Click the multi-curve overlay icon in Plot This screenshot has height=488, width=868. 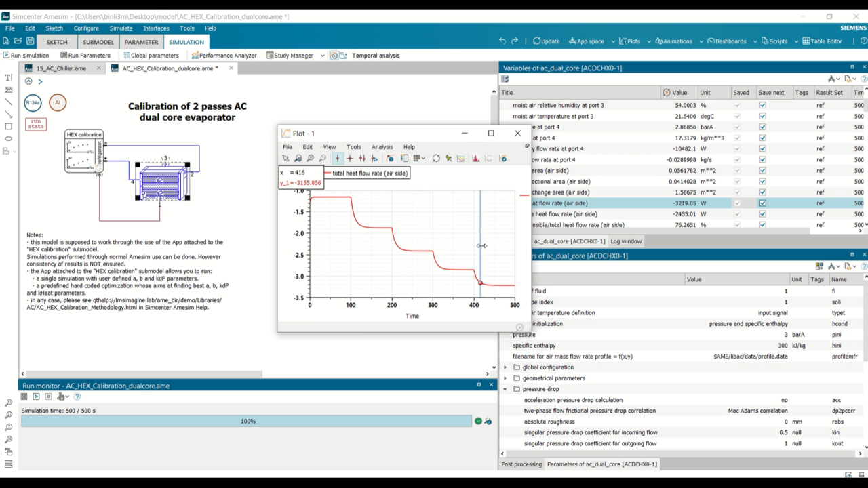click(x=461, y=159)
